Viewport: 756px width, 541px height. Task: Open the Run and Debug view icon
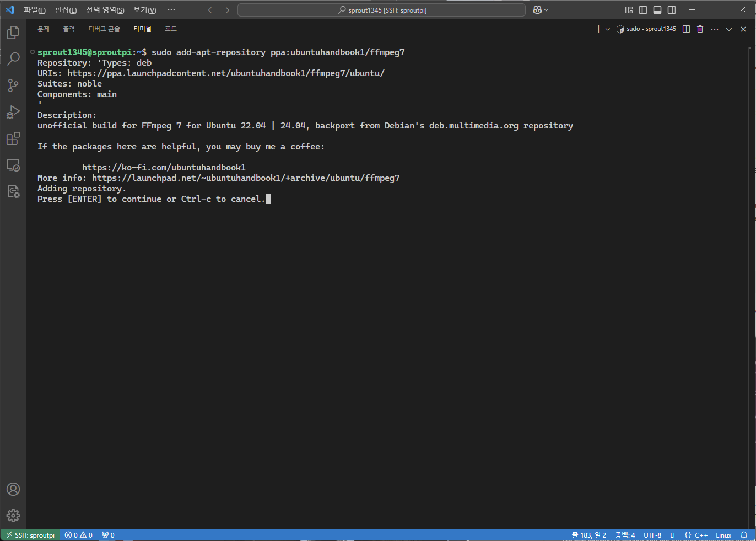point(13,112)
